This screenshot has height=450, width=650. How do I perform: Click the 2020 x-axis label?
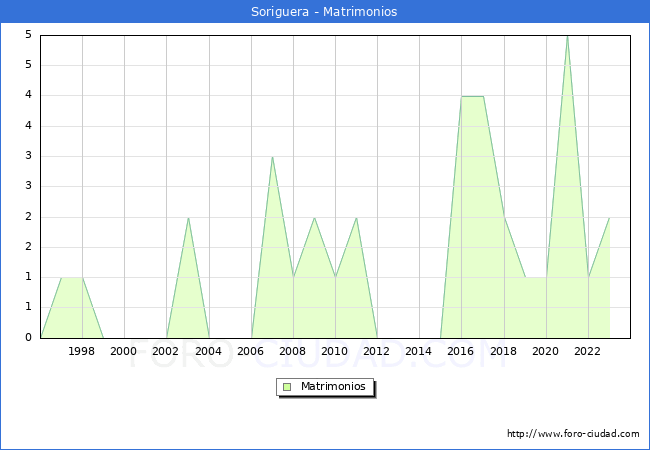click(x=546, y=351)
